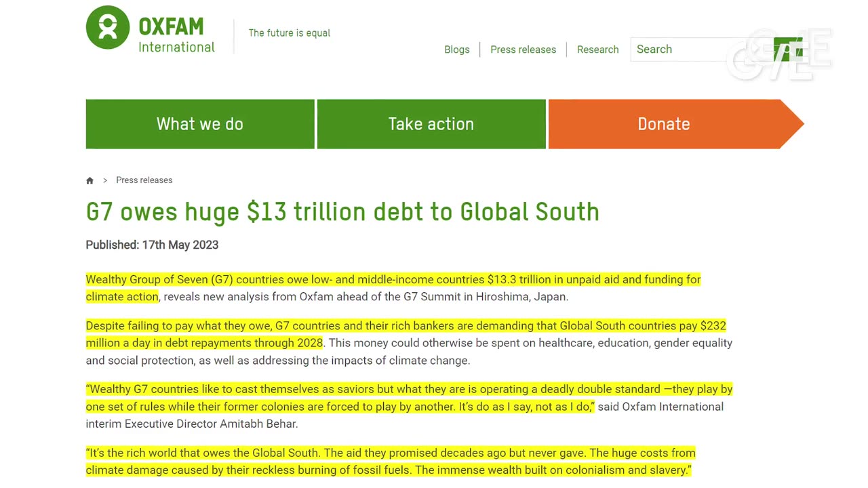The image size is (868, 488).
Task: Click the headline "G7 owes huge $13 trillion debt to Global South"
Action: (342, 212)
